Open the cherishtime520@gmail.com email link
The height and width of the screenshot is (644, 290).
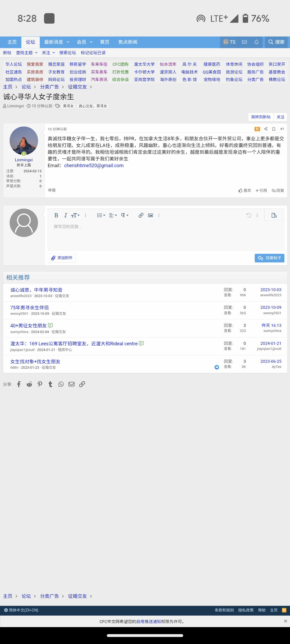(94, 166)
